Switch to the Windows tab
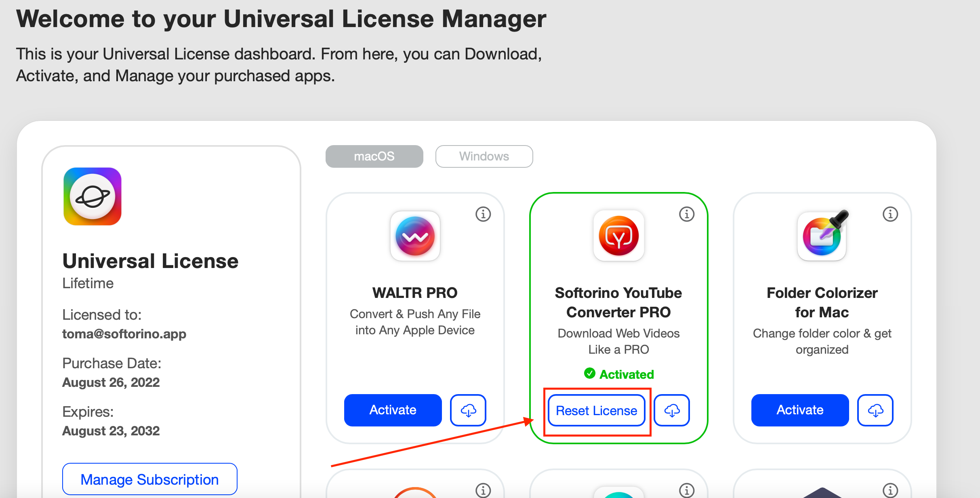The image size is (980, 498). (x=484, y=156)
